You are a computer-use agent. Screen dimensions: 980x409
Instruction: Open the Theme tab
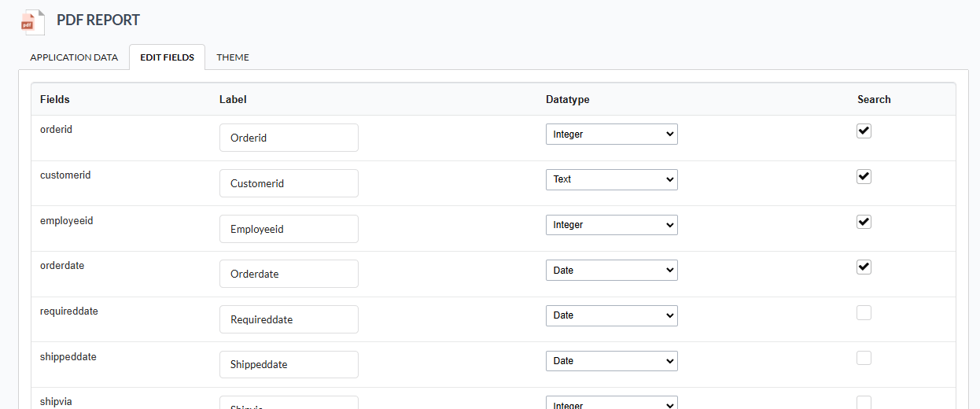[x=233, y=57]
